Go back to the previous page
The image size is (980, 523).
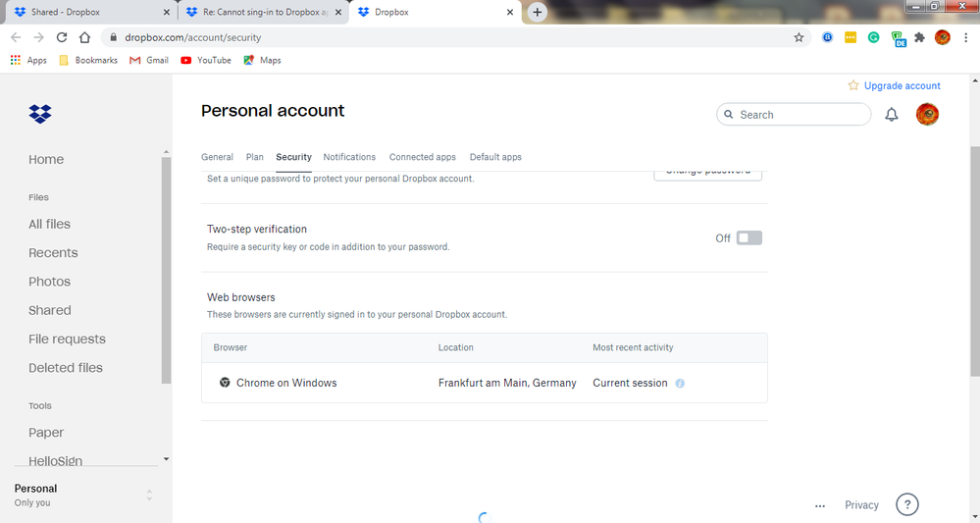(16, 37)
